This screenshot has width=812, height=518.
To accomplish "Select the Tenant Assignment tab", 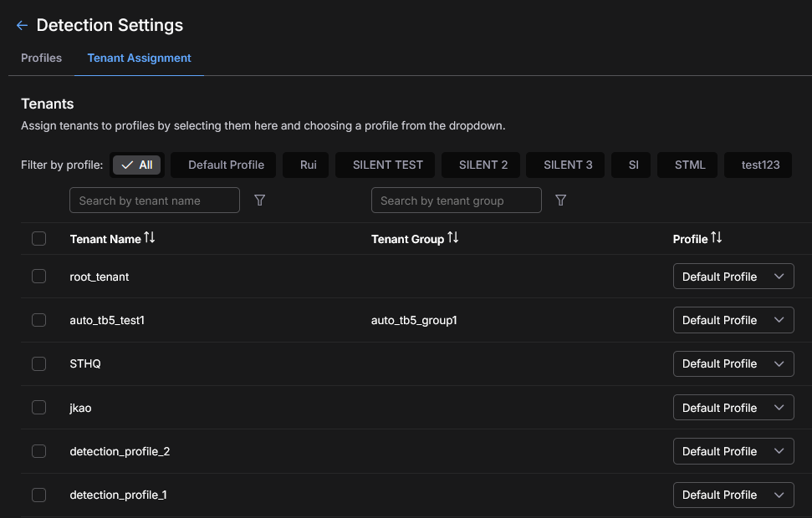I will point(139,58).
